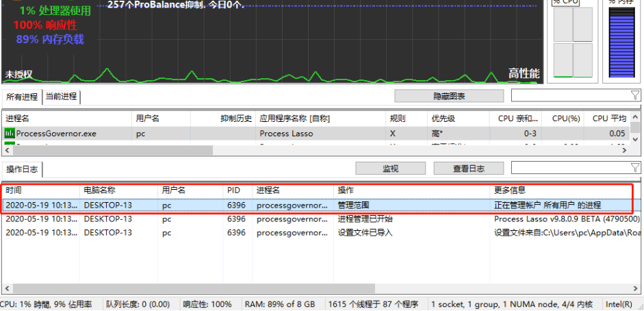The height and width of the screenshot is (311, 644).
Task: Click the 隐藏图表 button
Action: [449, 96]
